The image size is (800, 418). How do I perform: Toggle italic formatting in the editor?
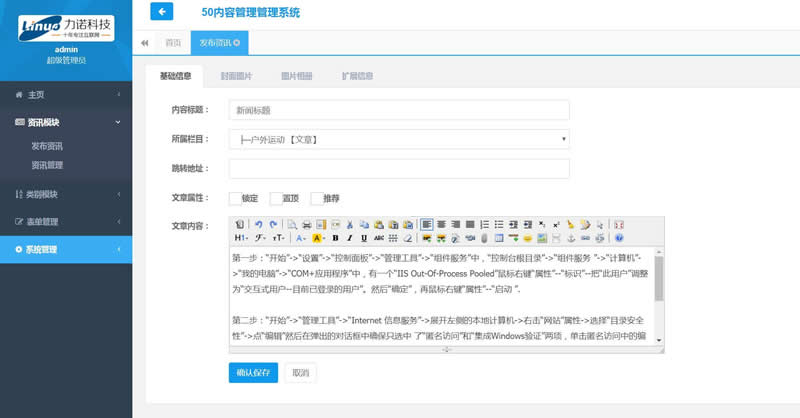(x=349, y=239)
